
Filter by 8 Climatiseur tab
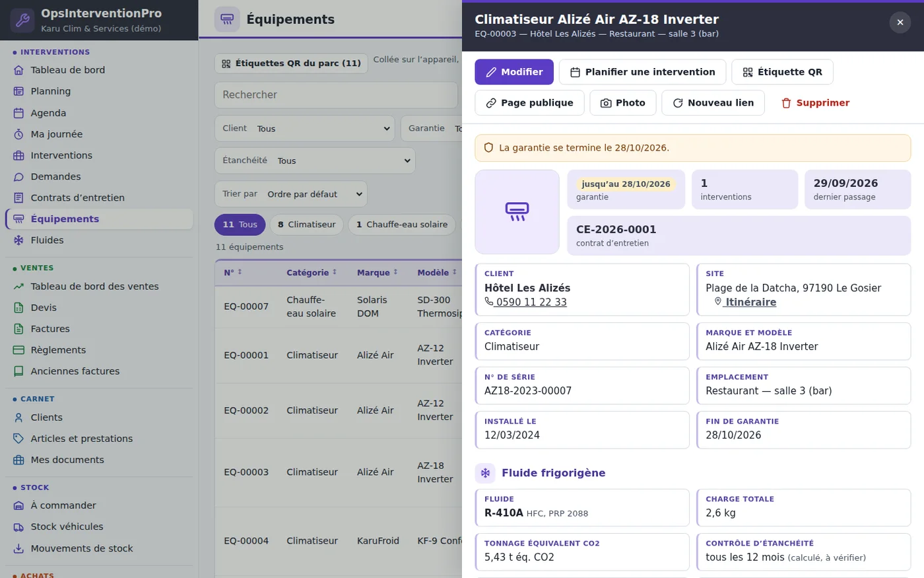tap(307, 225)
